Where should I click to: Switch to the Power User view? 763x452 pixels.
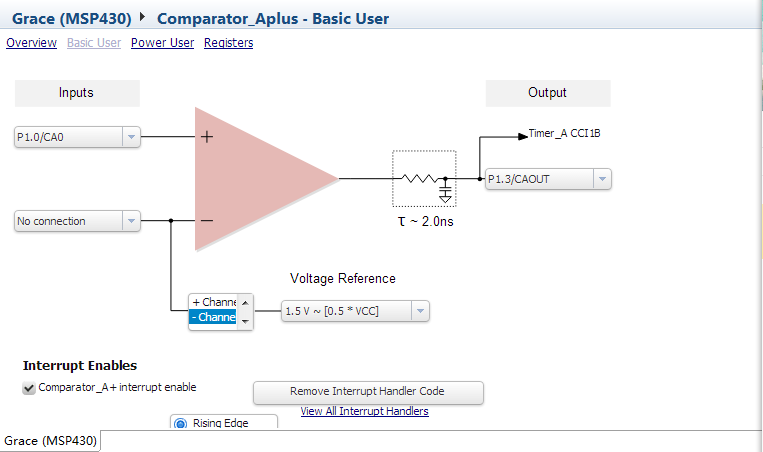click(162, 43)
